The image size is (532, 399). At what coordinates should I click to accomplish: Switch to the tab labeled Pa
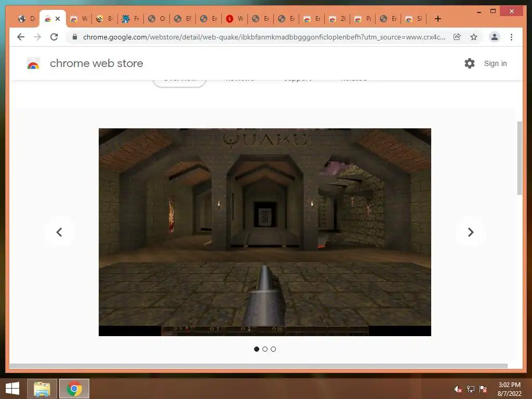363,19
